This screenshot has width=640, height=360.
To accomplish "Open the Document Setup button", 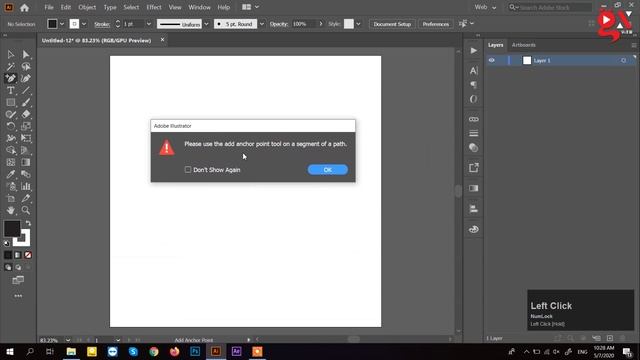I will point(392,24).
